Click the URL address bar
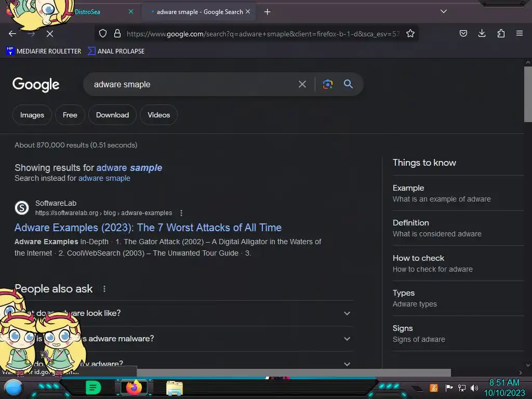The width and height of the screenshot is (532, 399). click(262, 34)
